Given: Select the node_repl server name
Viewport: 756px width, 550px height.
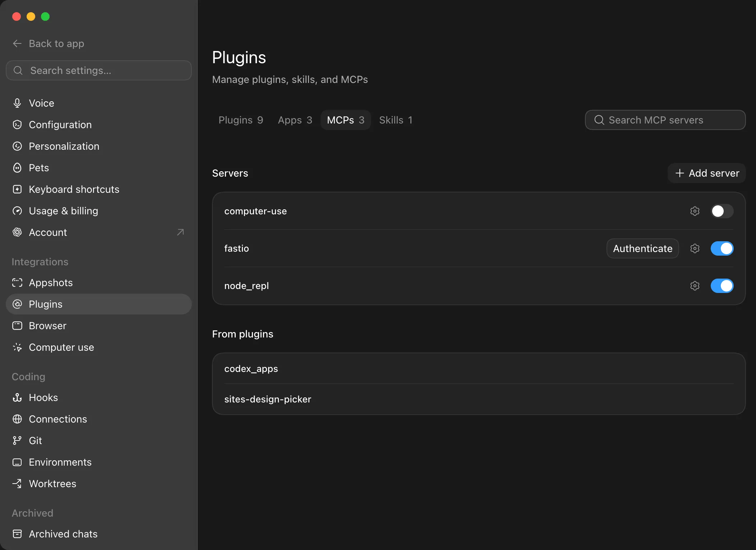Looking at the screenshot, I should point(246,286).
